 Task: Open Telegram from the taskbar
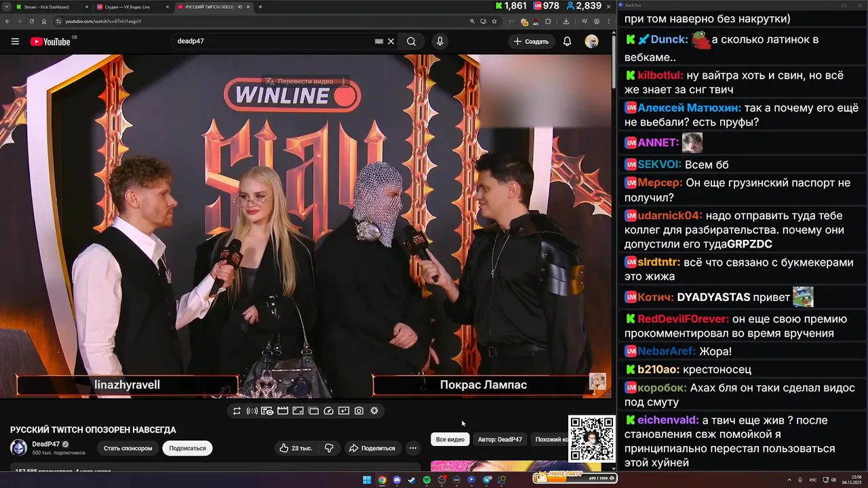486,480
